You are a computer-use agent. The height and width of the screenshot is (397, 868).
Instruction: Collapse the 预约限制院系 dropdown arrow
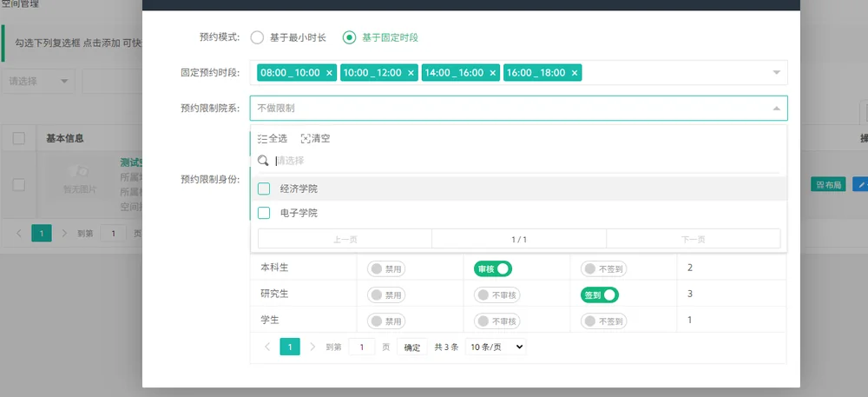[777, 109]
